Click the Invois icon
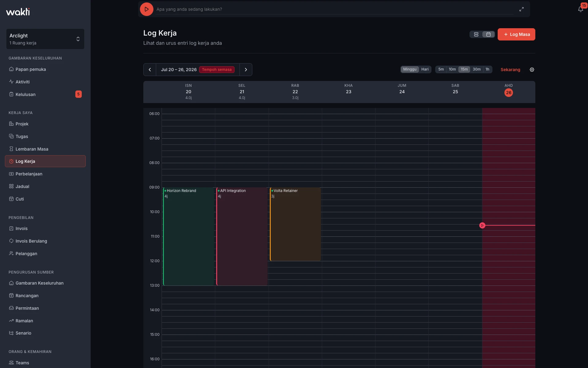Image resolution: width=588 pixels, height=368 pixels. (x=11, y=228)
